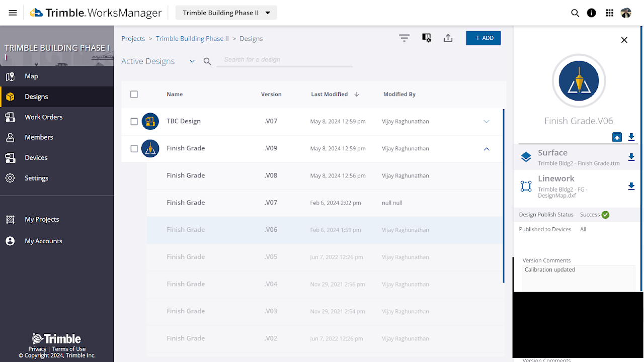Sort by the Modified By column header
This screenshot has height=362, width=644.
pos(399,94)
